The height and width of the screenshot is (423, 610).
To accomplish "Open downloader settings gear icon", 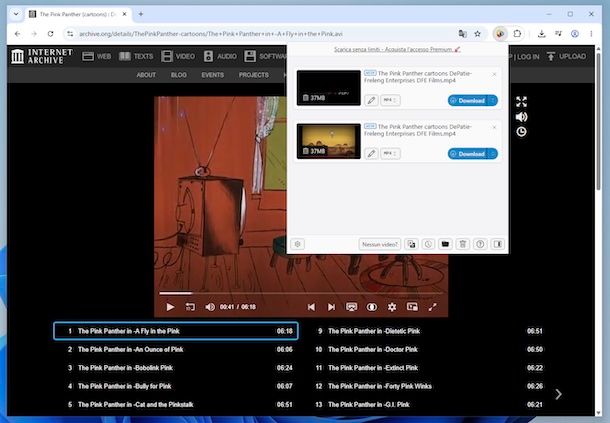I will pos(298,244).
